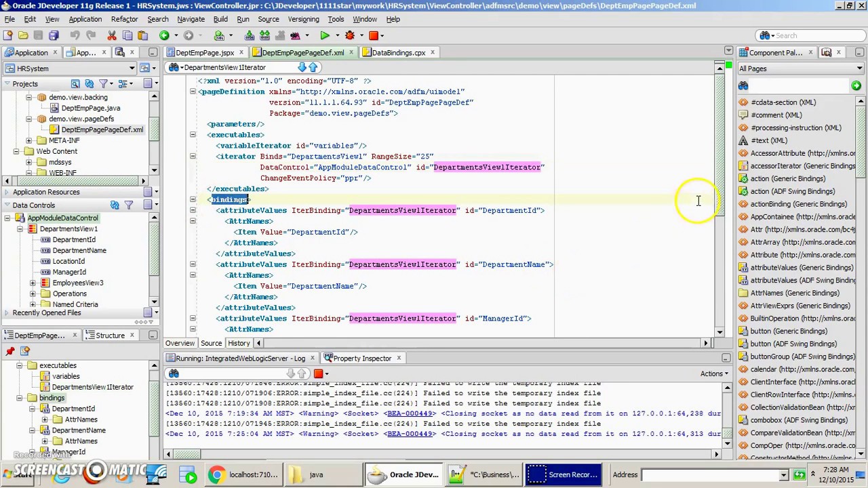Viewport: 868px width, 488px height.
Task: Click the Make project build icon
Action: tap(250, 35)
